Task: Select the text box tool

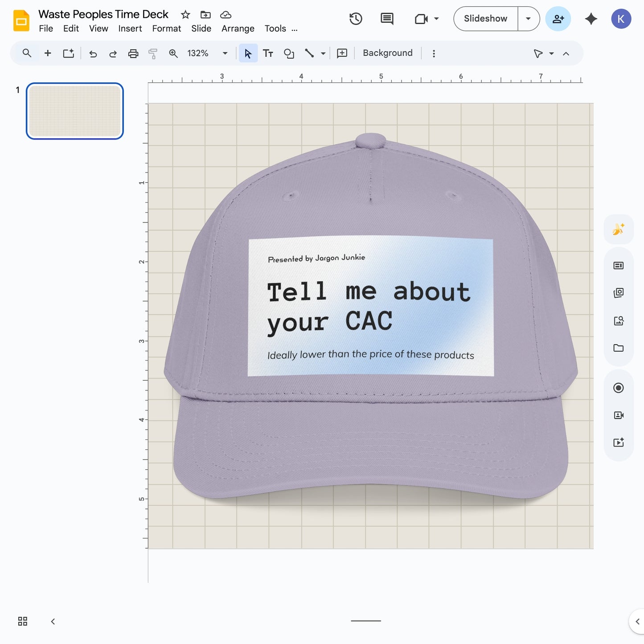Action: (268, 53)
